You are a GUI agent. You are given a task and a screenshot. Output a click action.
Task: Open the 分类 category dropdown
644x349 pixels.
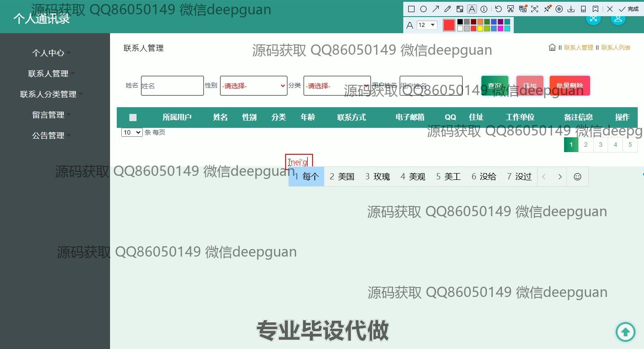(337, 86)
